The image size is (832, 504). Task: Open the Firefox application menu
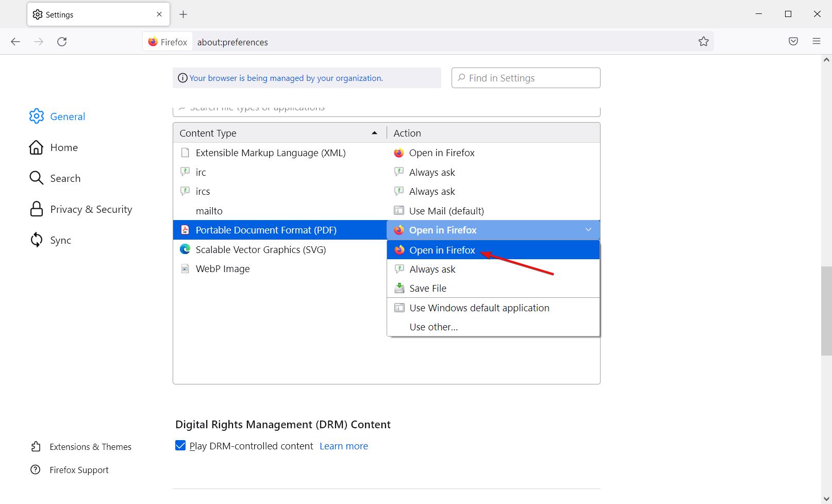pyautogui.click(x=817, y=41)
